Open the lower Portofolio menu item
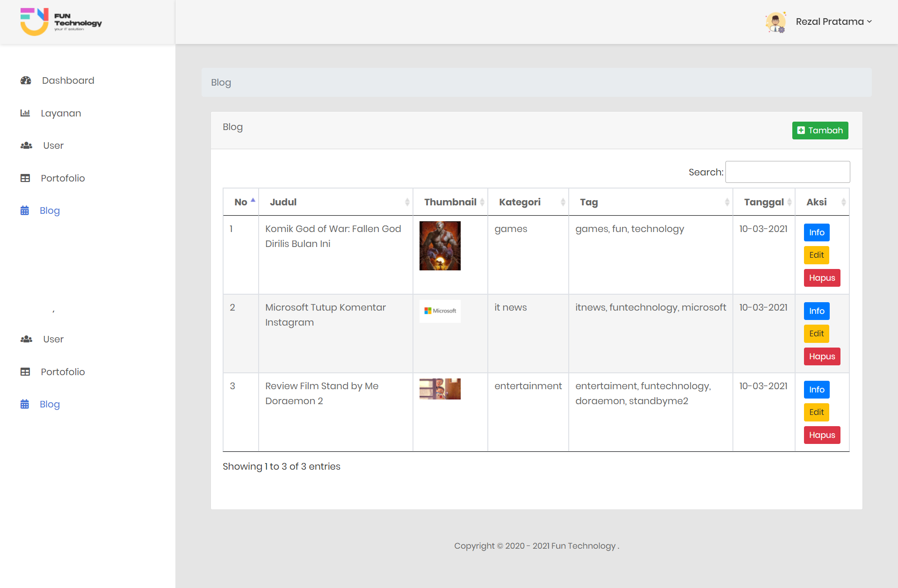This screenshot has height=588, width=898. click(63, 372)
